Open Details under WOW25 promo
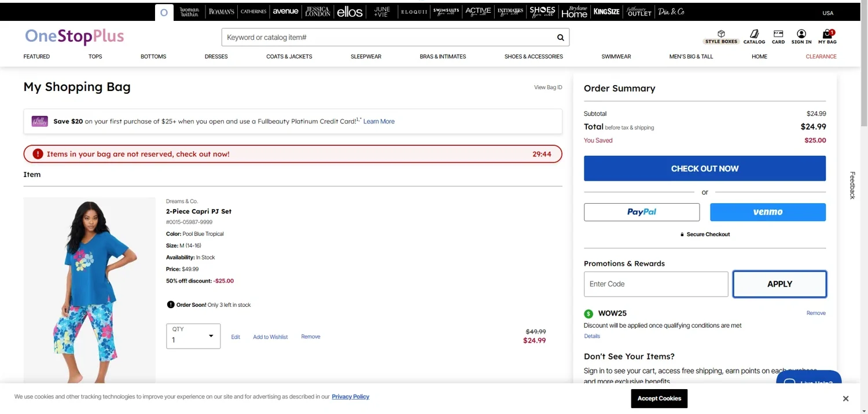The height and width of the screenshot is (414, 868). pyautogui.click(x=592, y=336)
